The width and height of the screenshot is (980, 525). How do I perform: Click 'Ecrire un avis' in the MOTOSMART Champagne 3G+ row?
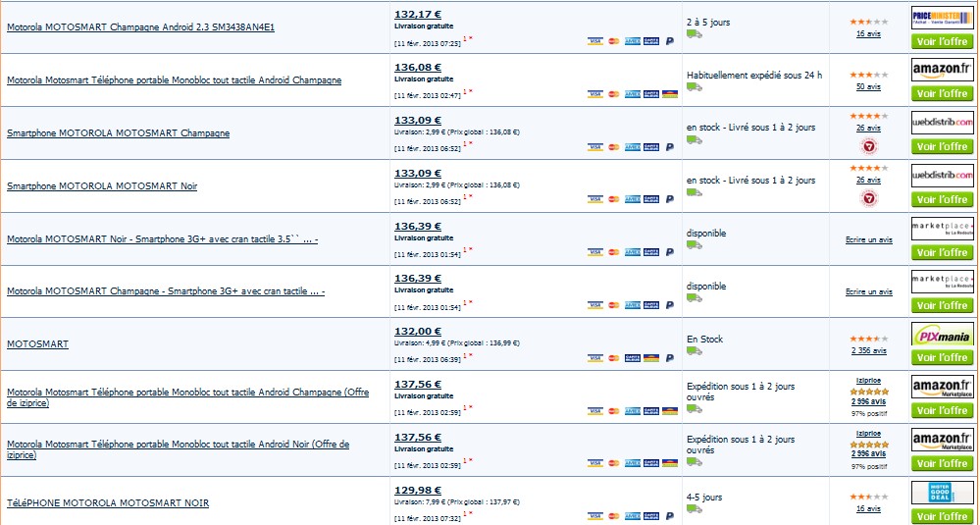coord(869,292)
